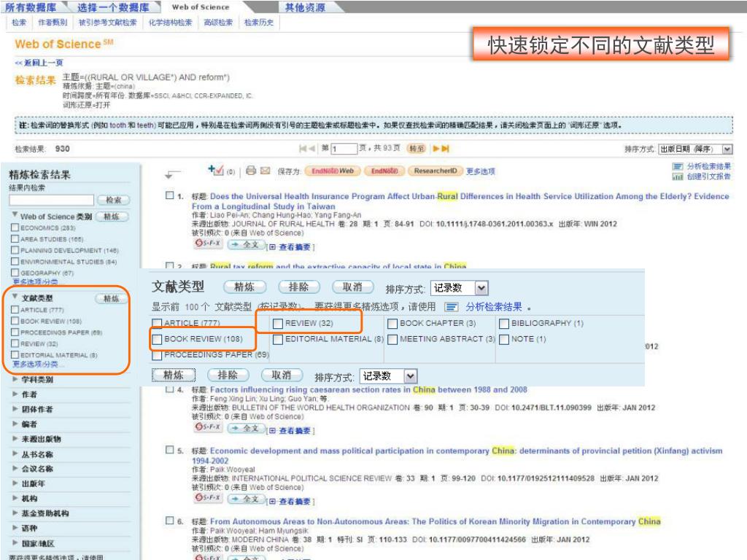The width and height of the screenshot is (747, 560).
Task: Click S·F·X icon for result 4
Action: click(x=208, y=427)
